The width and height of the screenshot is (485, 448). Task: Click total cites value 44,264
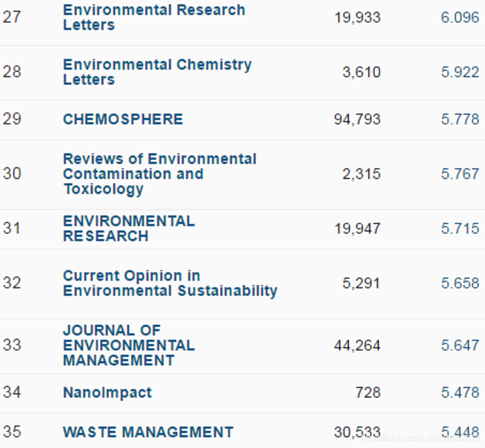[357, 346]
